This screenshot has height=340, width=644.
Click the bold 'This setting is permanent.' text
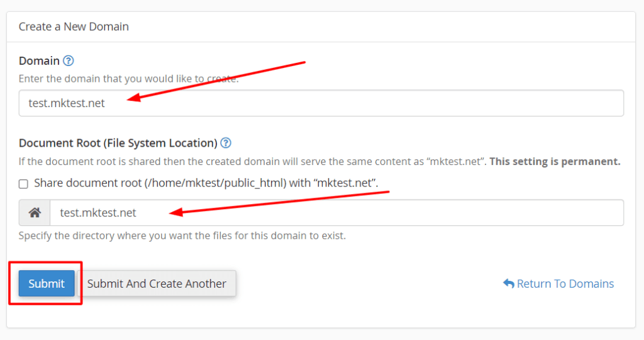pos(555,161)
